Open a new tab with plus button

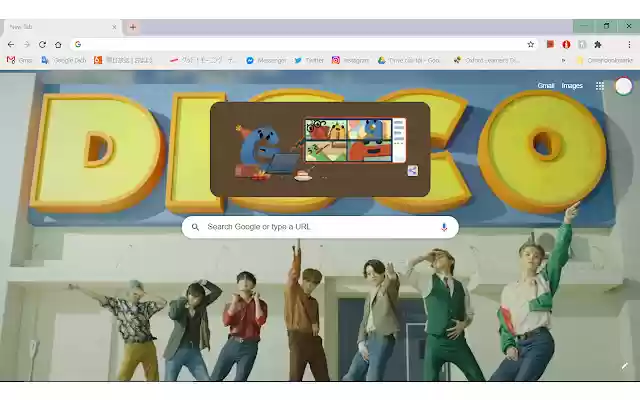coord(133,27)
